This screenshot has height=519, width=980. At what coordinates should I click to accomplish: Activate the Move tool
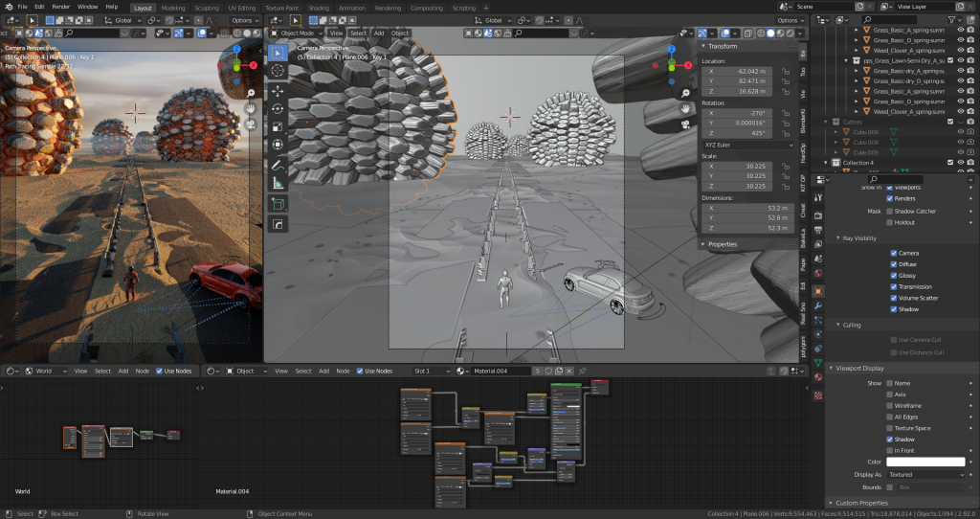278,91
